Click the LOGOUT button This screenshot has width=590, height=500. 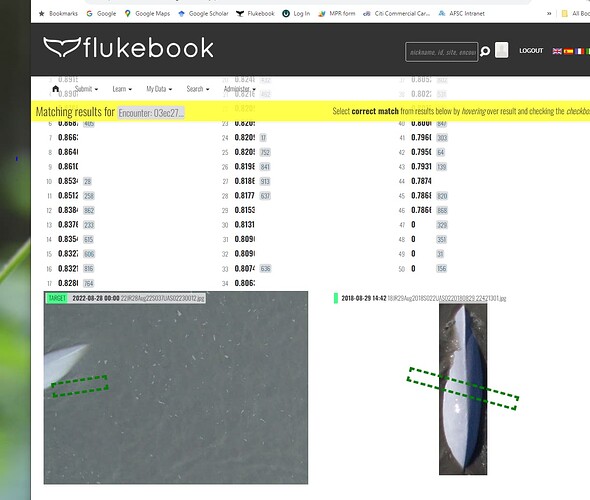tap(531, 51)
